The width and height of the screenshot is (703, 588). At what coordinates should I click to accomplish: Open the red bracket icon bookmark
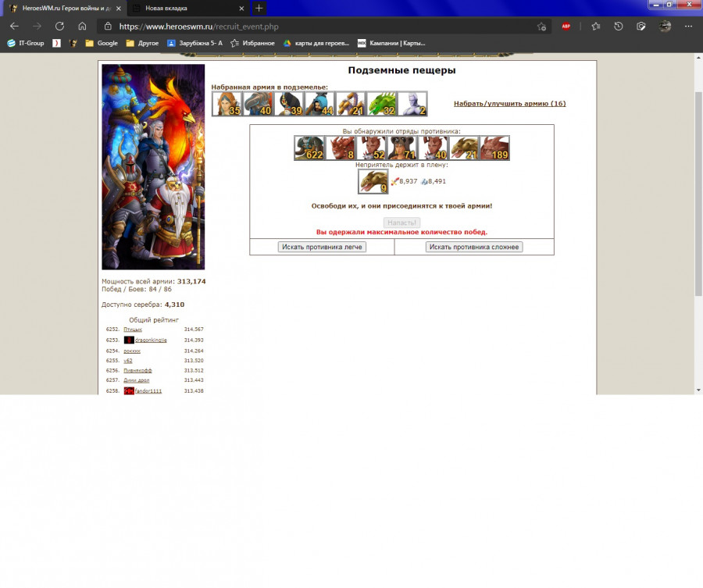tap(56, 43)
